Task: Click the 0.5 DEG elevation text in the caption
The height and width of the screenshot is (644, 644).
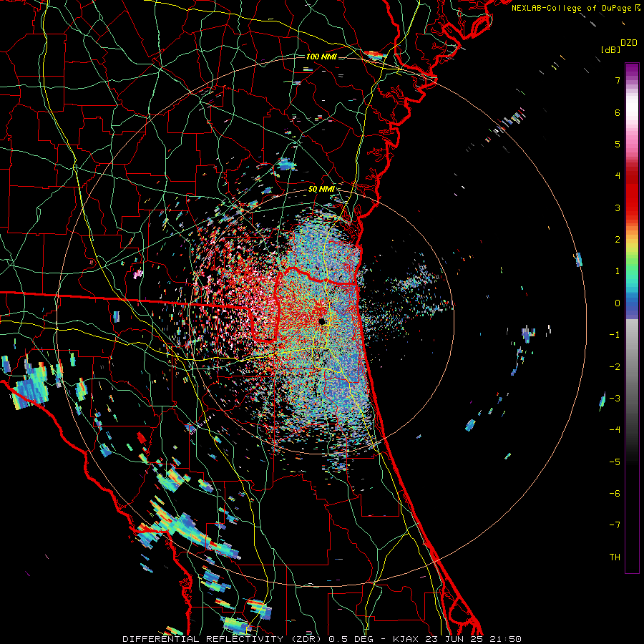Action: pos(351,639)
